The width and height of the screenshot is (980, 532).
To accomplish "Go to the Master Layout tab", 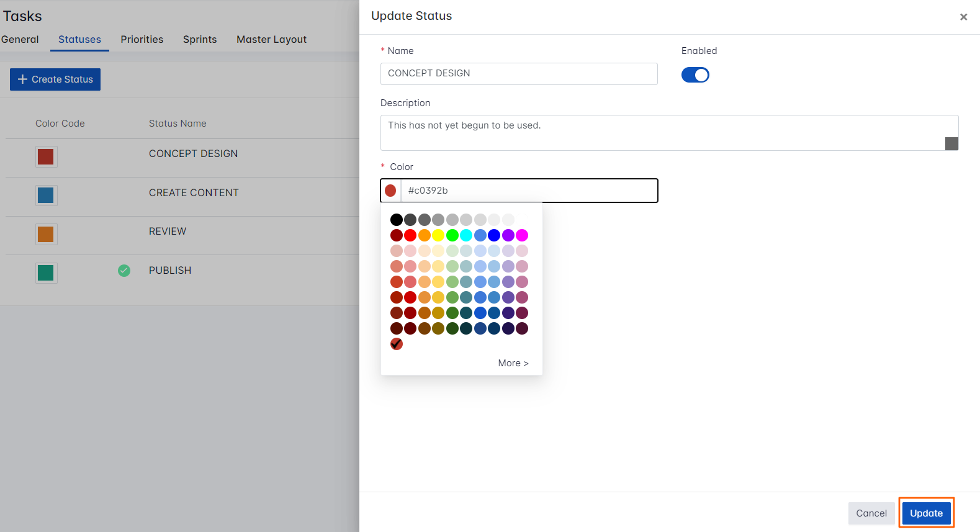I will [x=271, y=40].
